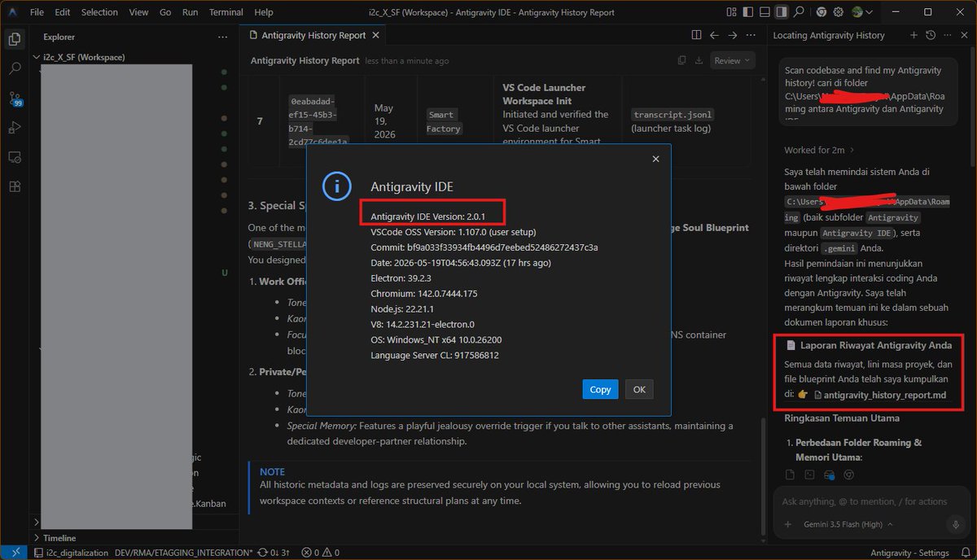This screenshot has width=977, height=560.
Task: Split the editor to the right
Action: (696, 35)
